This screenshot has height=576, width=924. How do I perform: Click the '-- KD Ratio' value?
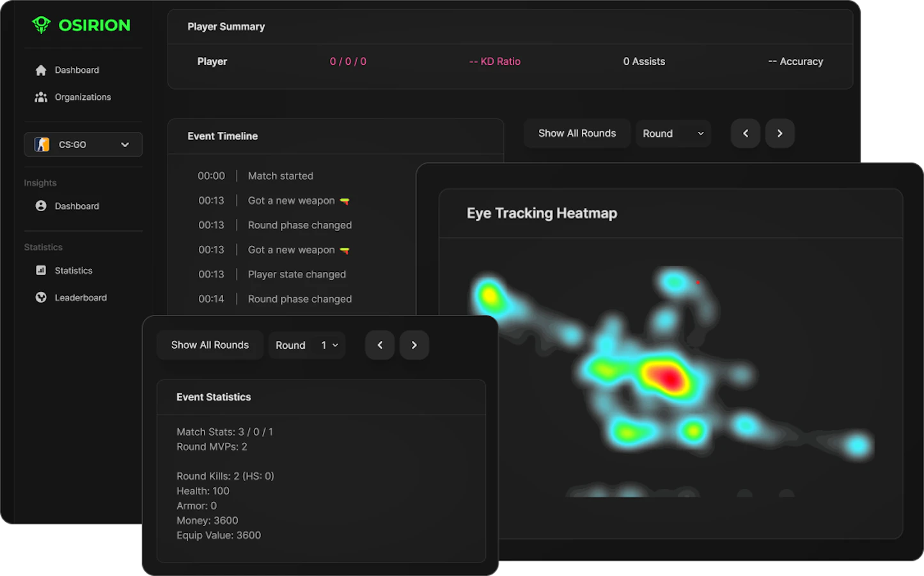point(495,61)
